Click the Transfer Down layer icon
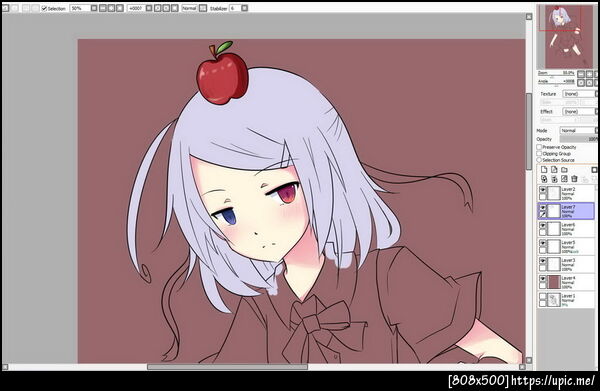600x391 pixels. point(544,179)
